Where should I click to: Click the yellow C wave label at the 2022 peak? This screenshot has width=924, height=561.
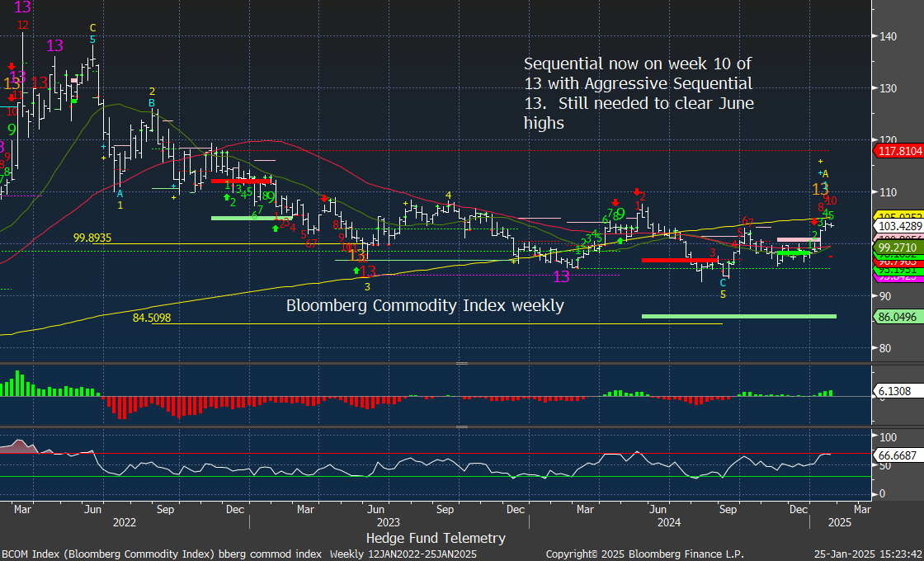coord(92,28)
